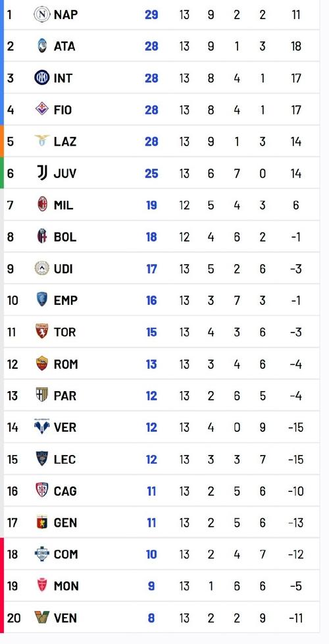The height and width of the screenshot is (644, 329).
Task: Open the EMP team row link
Action: point(161,300)
